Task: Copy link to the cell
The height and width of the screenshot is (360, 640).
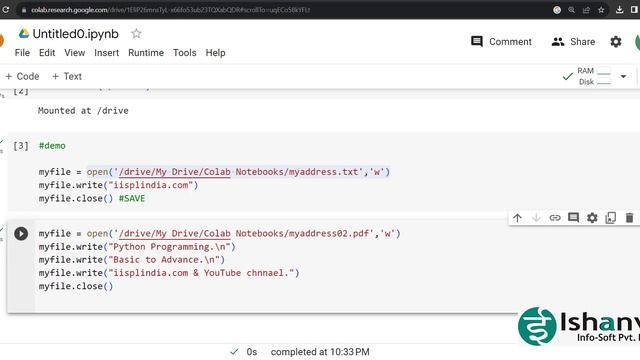Action: (x=555, y=218)
